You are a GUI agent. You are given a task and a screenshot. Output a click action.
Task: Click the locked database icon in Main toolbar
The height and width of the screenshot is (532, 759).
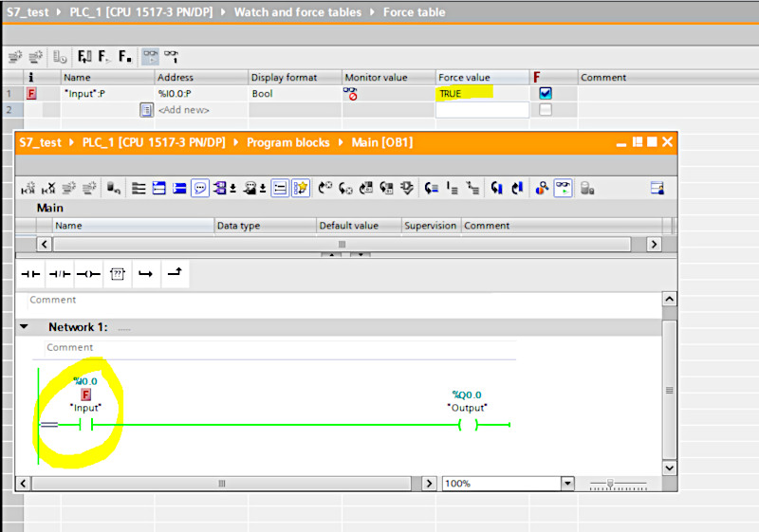point(587,188)
